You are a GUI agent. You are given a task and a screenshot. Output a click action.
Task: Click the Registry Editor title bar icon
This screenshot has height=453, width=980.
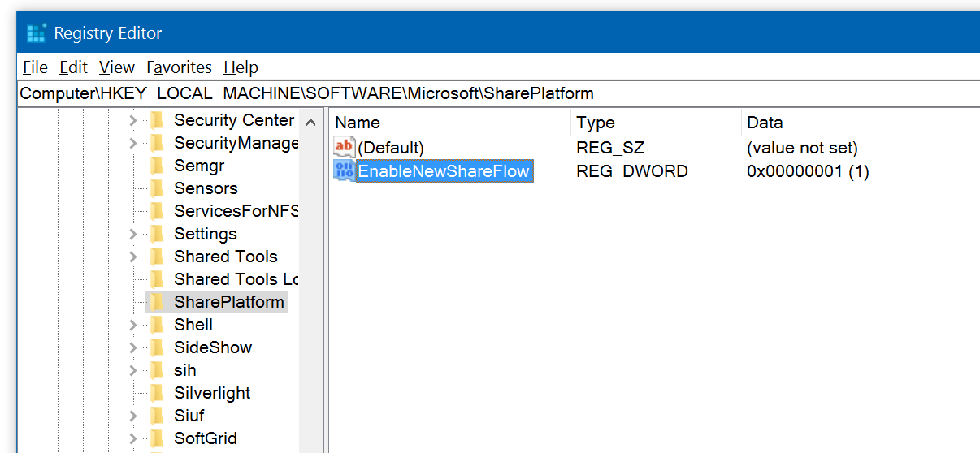coord(36,33)
